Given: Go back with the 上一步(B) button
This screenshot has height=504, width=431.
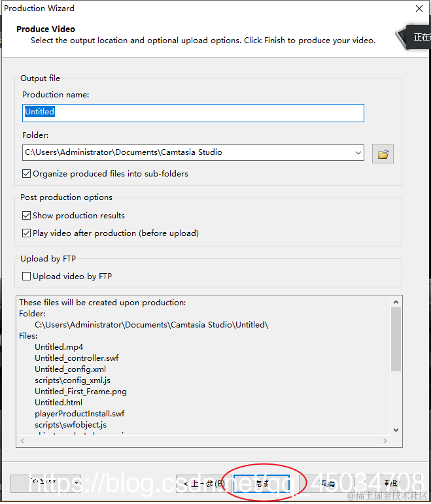Looking at the screenshot, I should pyautogui.click(x=203, y=484).
